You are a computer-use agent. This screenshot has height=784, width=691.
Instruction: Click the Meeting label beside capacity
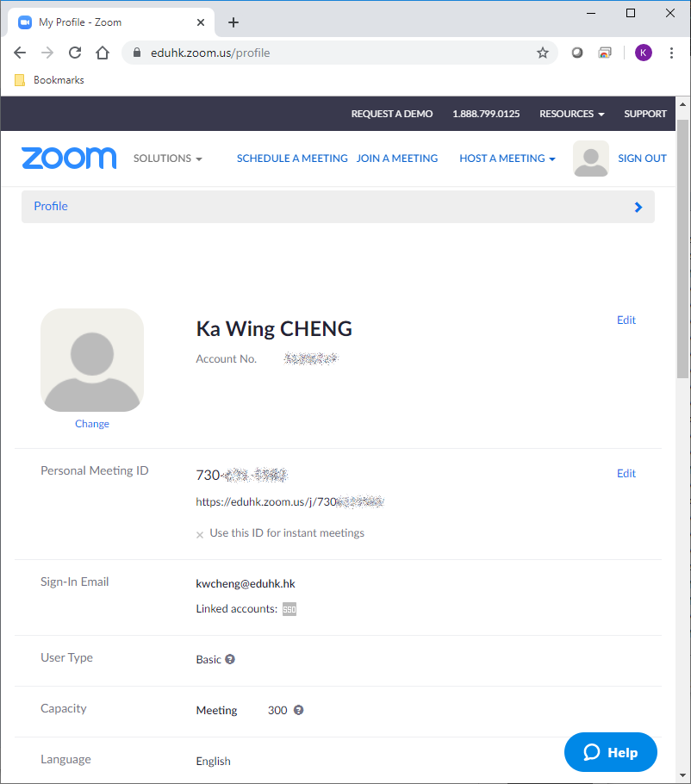click(216, 710)
